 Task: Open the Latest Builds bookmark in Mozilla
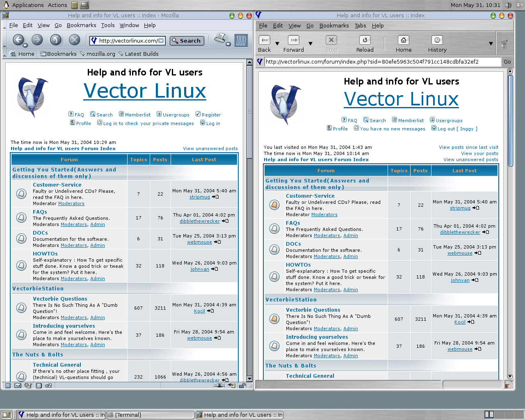(x=138, y=54)
